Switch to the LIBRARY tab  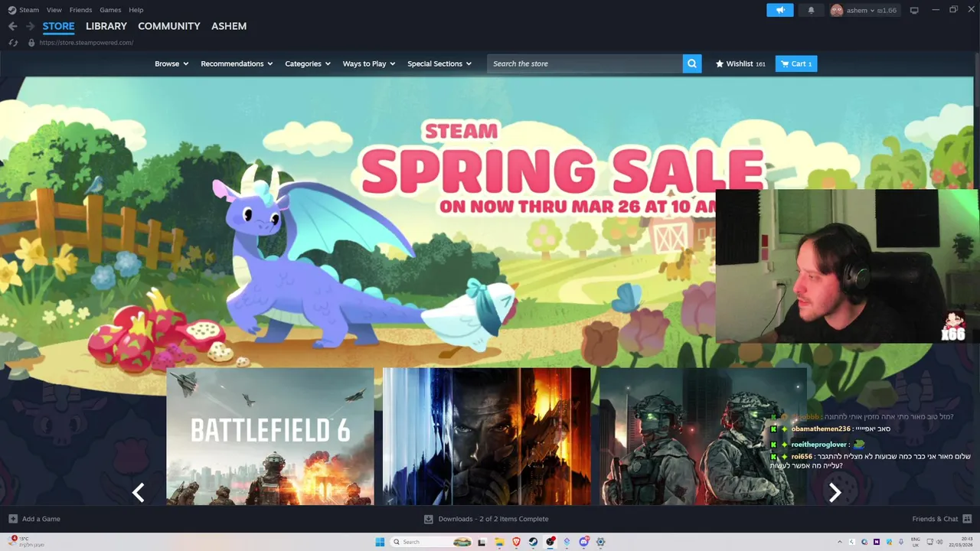point(106,26)
